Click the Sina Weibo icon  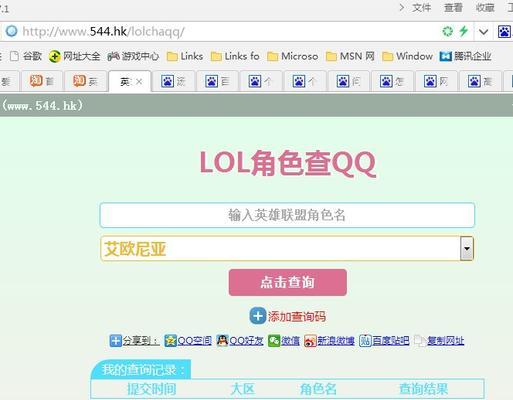[310, 341]
